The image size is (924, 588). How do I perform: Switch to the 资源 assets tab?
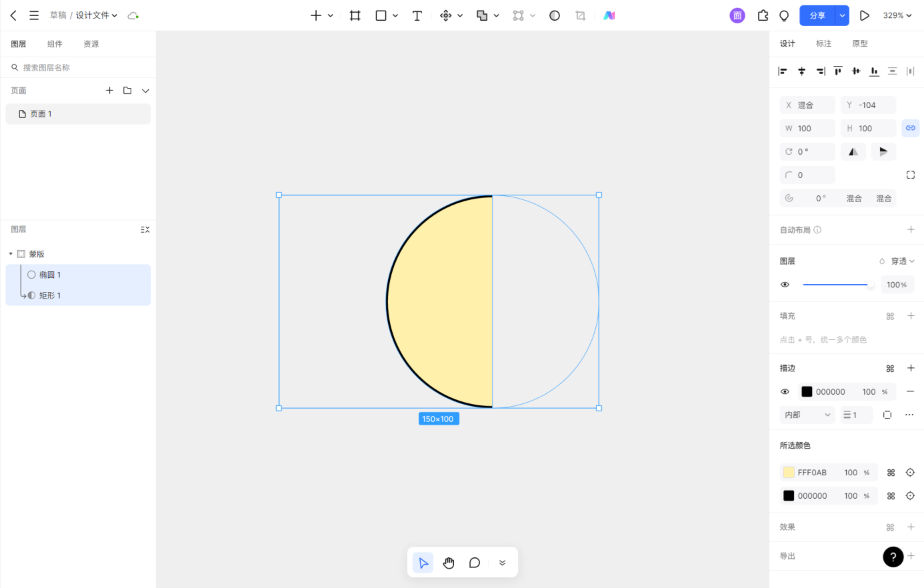[x=91, y=44]
